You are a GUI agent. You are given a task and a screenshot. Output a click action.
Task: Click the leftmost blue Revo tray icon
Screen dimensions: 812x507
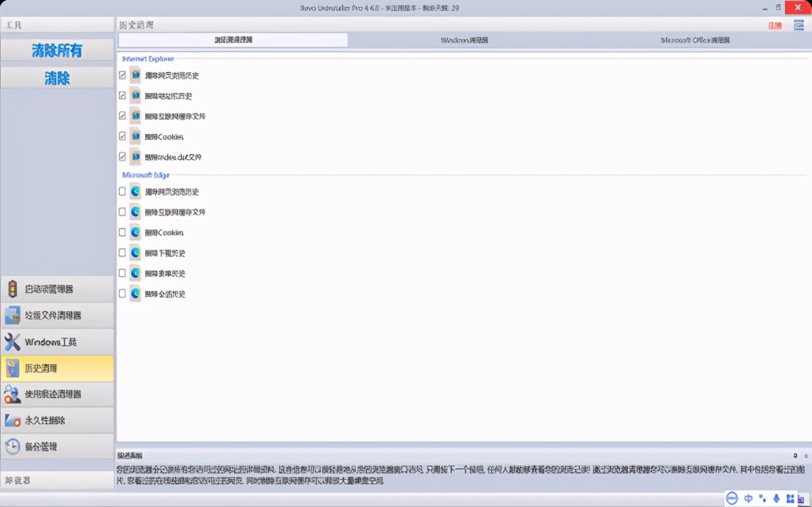[731, 497]
